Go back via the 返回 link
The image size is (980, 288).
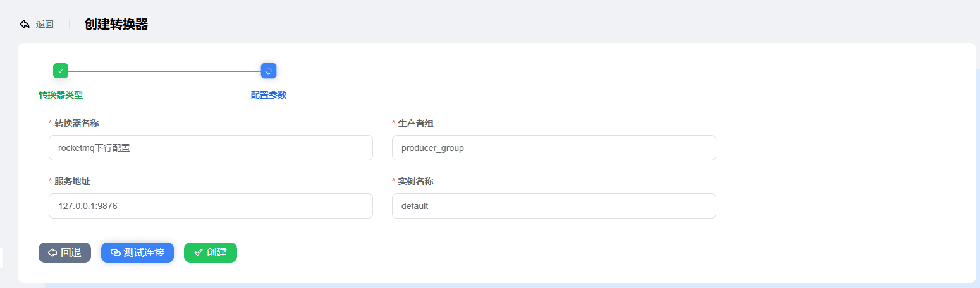click(x=44, y=25)
